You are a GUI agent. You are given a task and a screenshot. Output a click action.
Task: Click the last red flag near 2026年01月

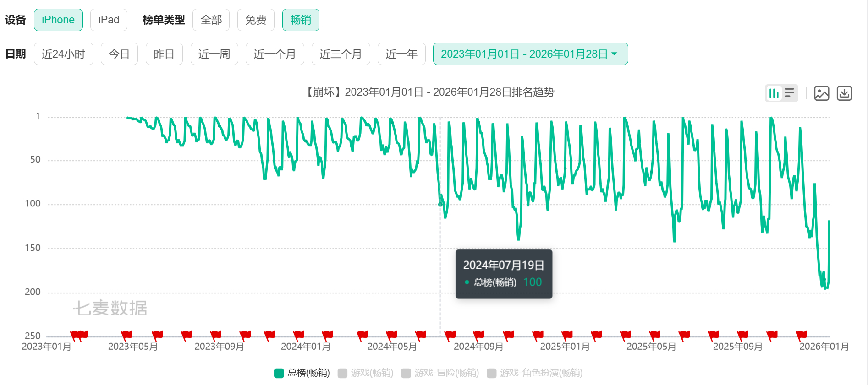click(x=801, y=335)
